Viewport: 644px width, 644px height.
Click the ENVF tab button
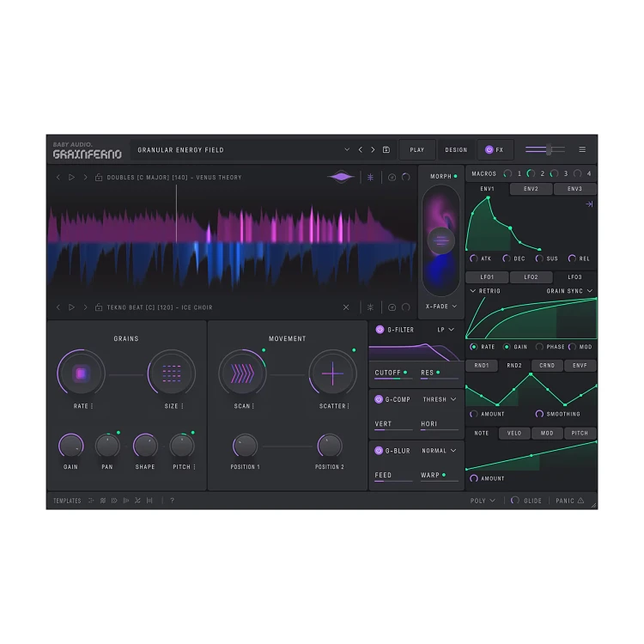point(580,365)
